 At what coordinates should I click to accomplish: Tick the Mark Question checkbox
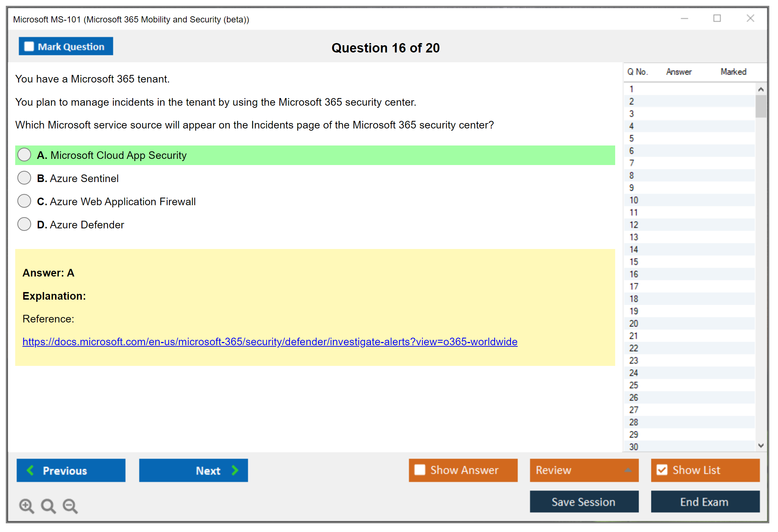pos(29,47)
